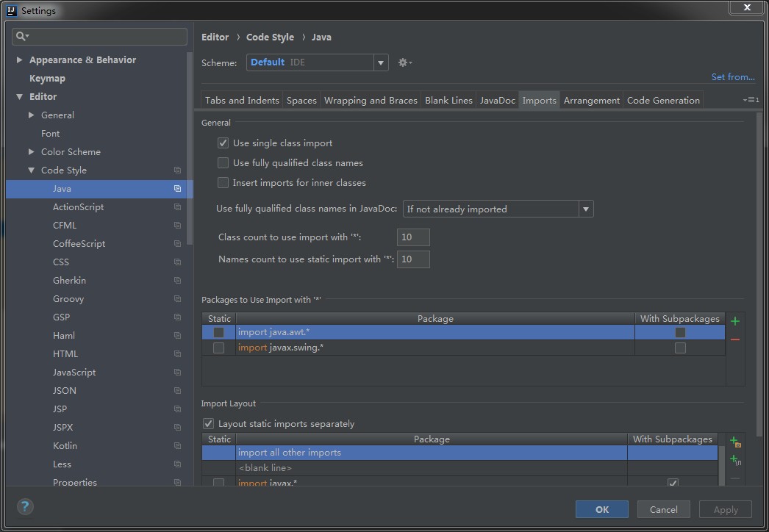This screenshot has height=532, width=769.
Task: Click the icon beside HTML
Action: tap(177, 354)
